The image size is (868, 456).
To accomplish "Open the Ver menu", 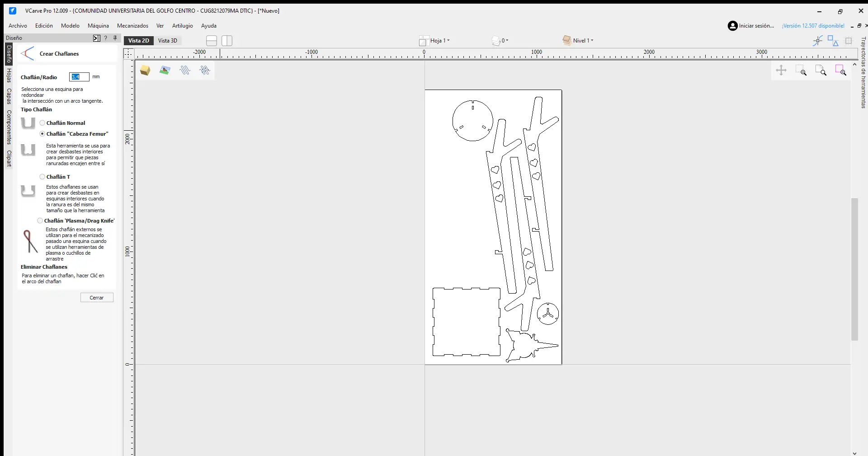I will (x=160, y=26).
